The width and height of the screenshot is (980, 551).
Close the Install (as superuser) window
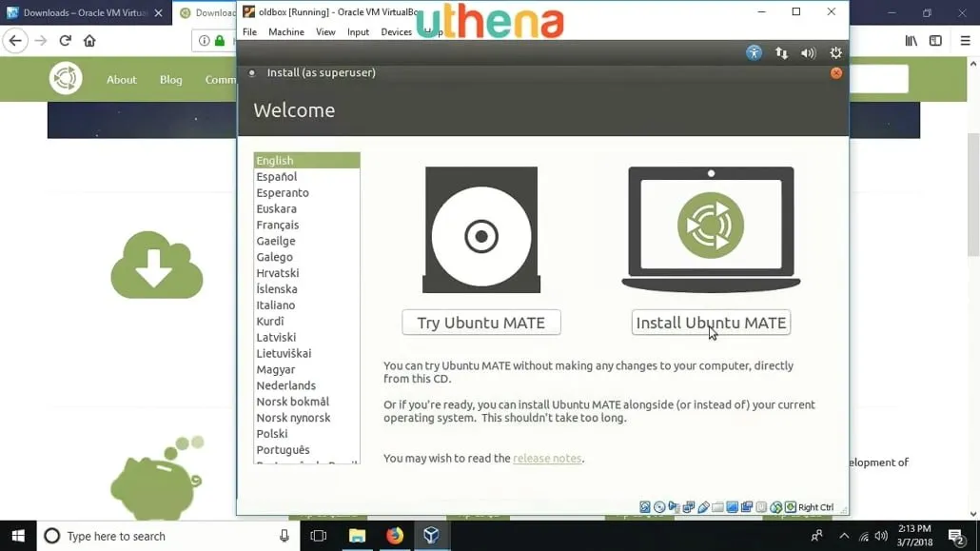point(836,73)
